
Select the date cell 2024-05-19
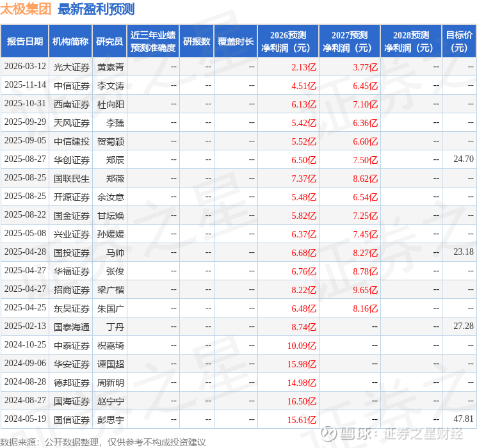click(25, 419)
